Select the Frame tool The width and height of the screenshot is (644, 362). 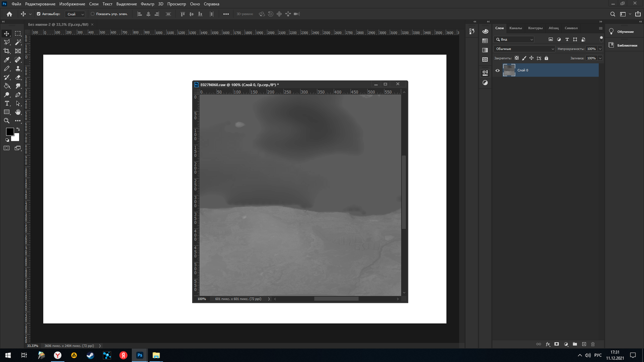18,51
